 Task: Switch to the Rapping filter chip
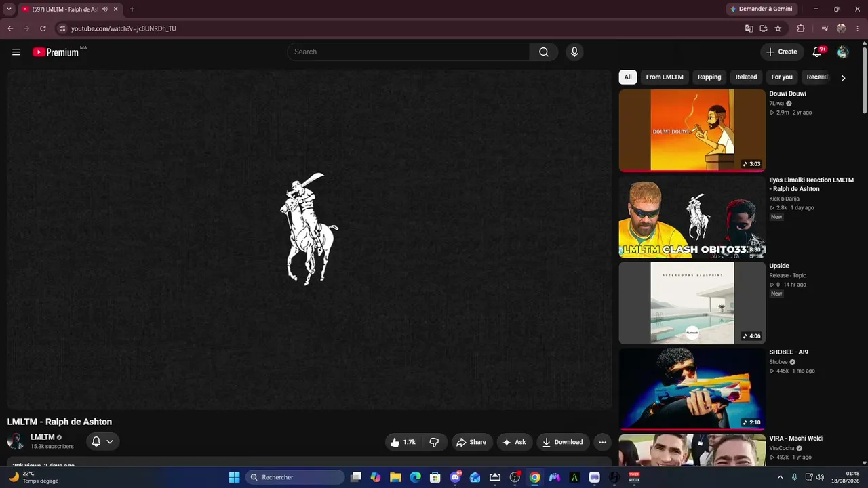(x=709, y=77)
